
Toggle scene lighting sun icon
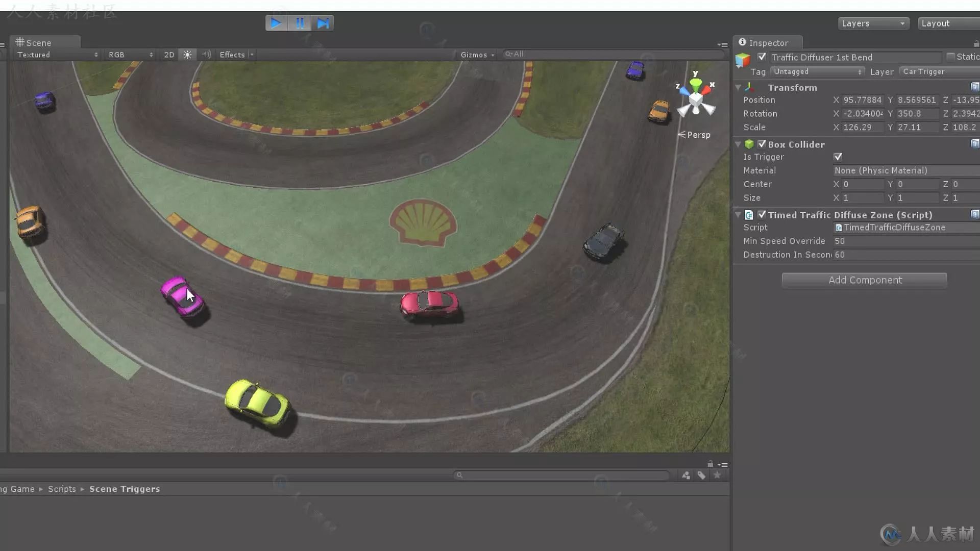[187, 55]
